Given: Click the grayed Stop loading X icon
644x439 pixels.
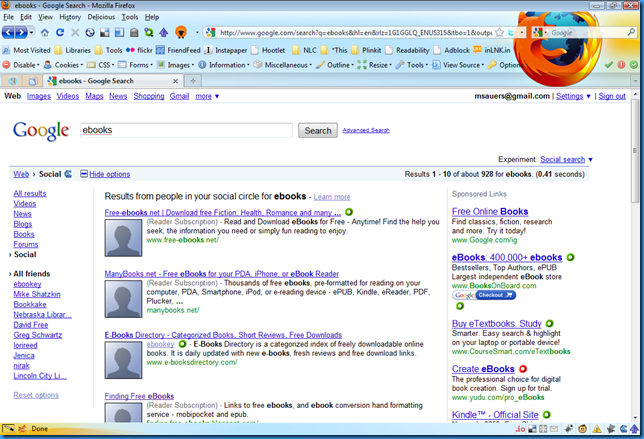Looking at the screenshot, I should pyautogui.click(x=75, y=32).
